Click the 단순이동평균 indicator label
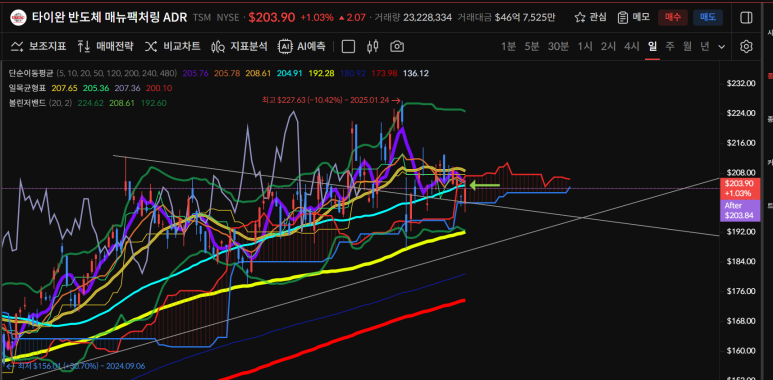This screenshot has height=380, width=773. [x=31, y=73]
